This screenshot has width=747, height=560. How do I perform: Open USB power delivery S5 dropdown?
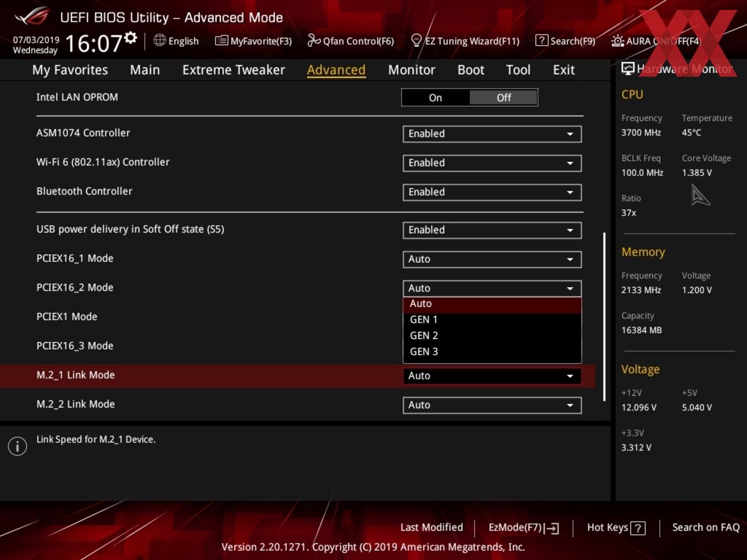coord(492,230)
